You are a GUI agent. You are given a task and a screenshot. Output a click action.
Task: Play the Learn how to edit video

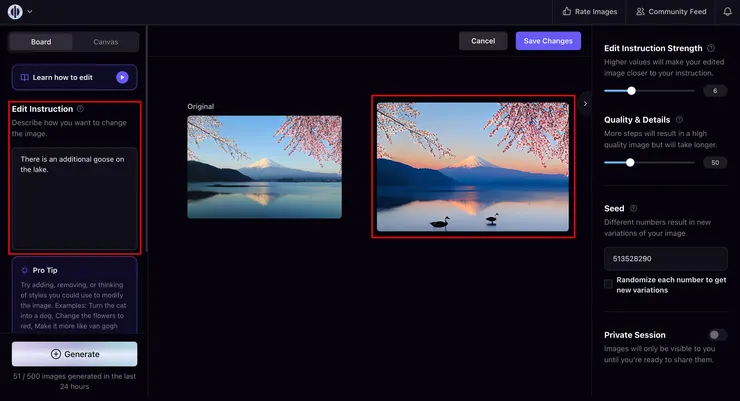(122, 77)
